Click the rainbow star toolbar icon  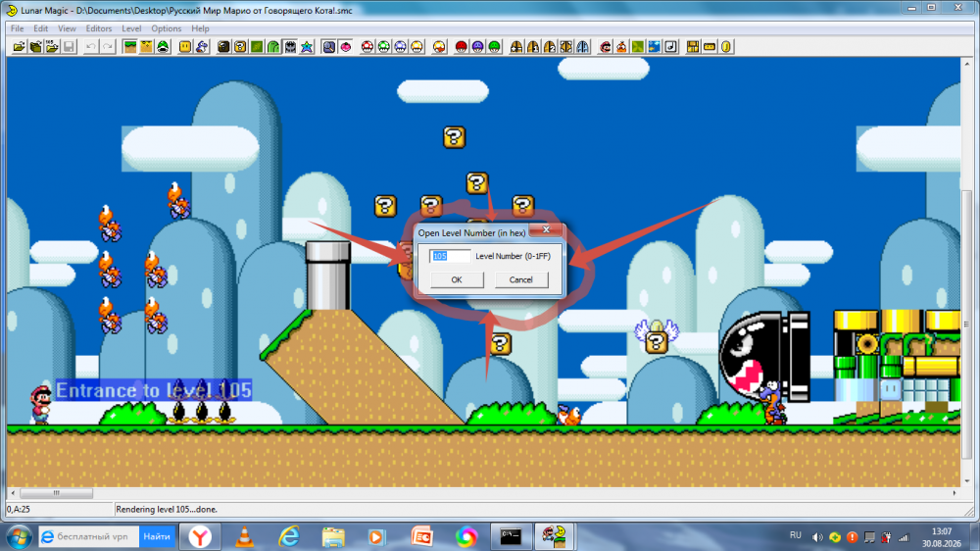tap(307, 47)
